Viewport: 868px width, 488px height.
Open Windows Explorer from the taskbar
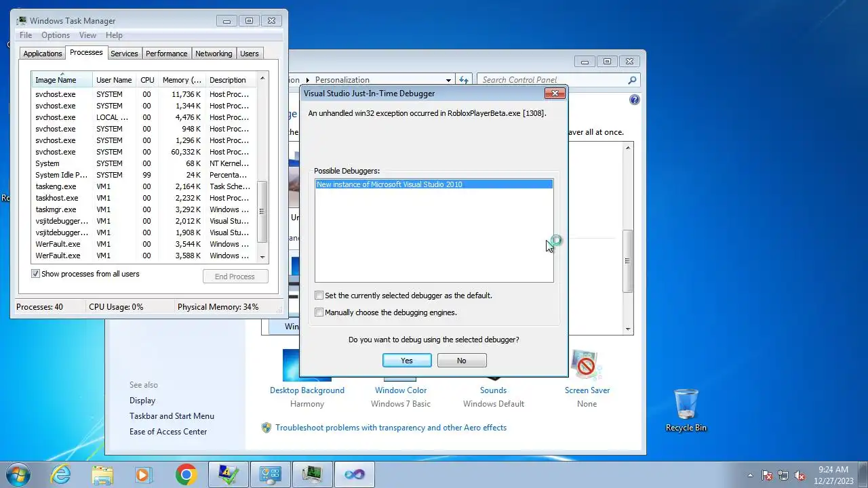103,474
